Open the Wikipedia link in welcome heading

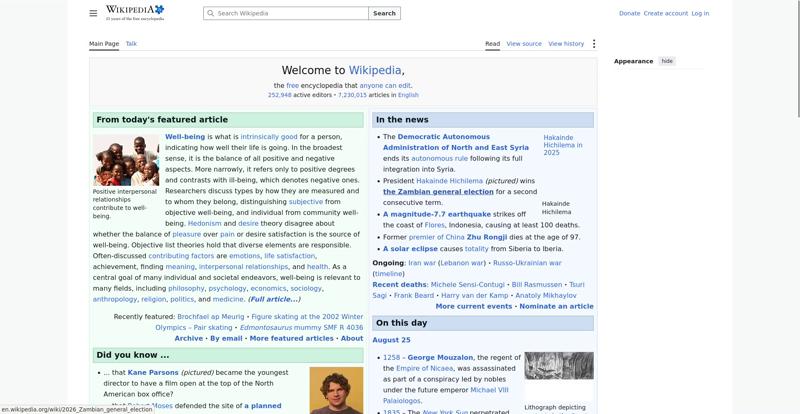click(x=375, y=70)
